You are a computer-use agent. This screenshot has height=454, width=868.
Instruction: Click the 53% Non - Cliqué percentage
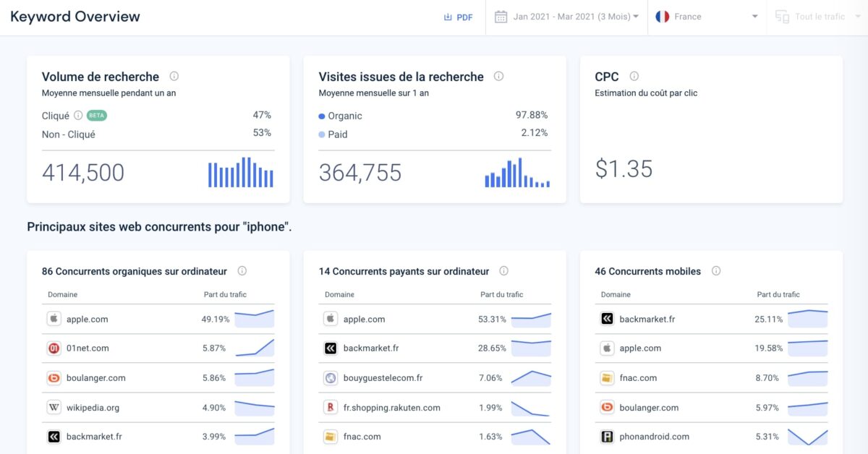pos(262,133)
